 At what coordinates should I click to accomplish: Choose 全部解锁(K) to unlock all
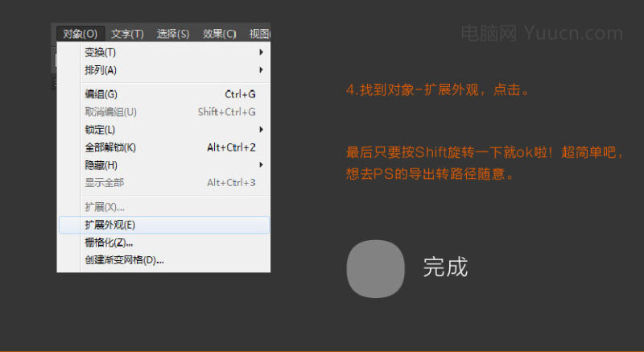110,147
